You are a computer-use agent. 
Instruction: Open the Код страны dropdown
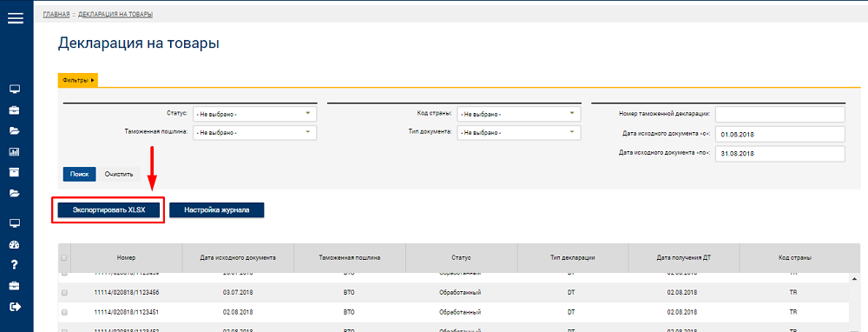tap(519, 114)
